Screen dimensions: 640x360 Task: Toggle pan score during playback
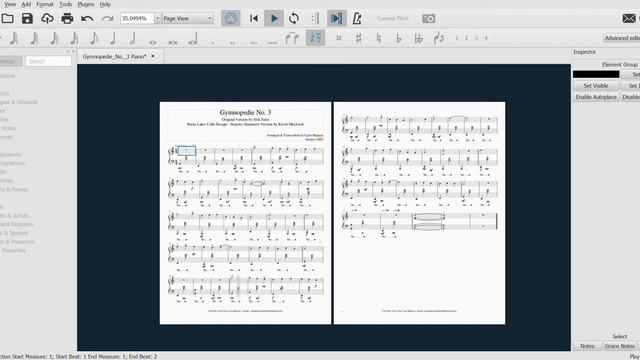[x=337, y=18]
